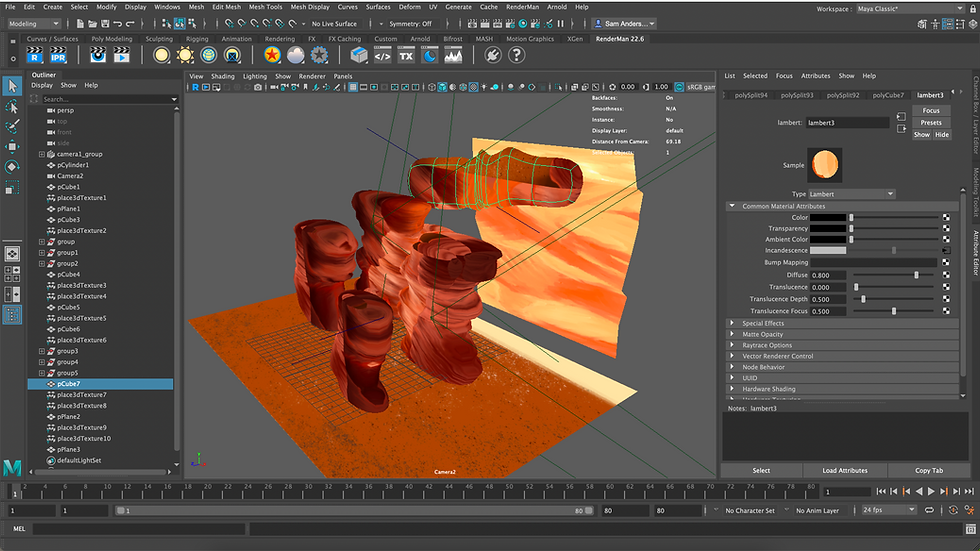Image resolution: width=980 pixels, height=551 pixels.
Task: Click the Presets button
Action: coord(931,122)
